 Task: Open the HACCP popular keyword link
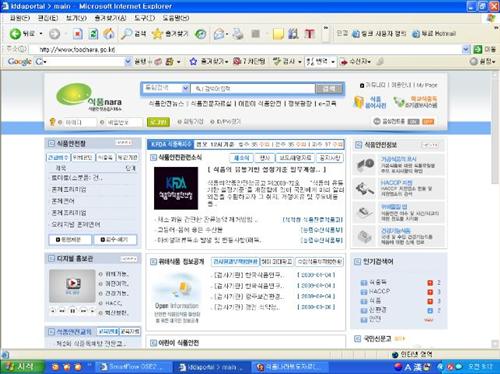click(x=380, y=291)
